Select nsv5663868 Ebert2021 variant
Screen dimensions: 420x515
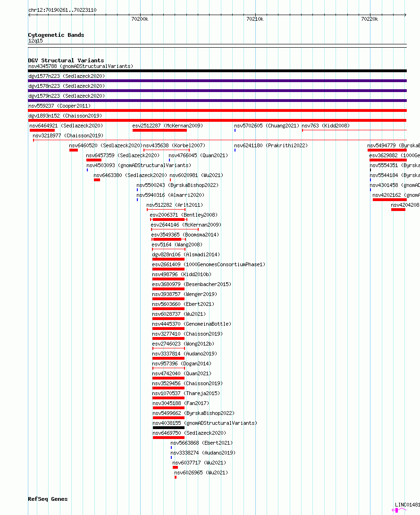click(x=202, y=443)
